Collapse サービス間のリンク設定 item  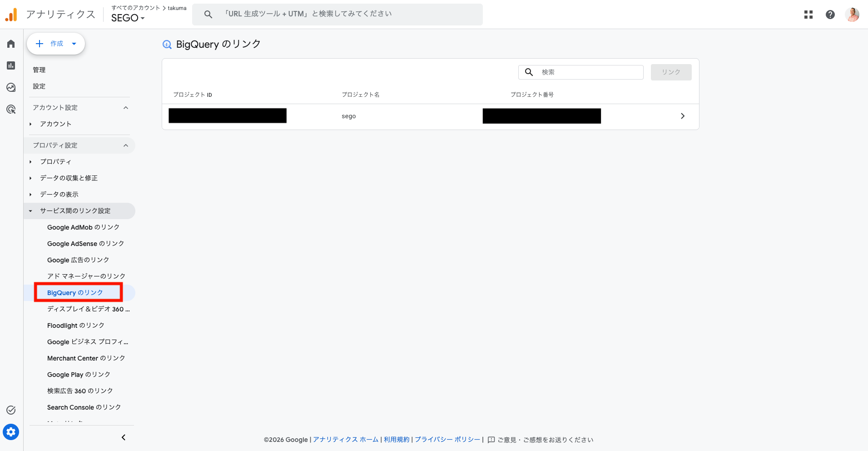30,211
